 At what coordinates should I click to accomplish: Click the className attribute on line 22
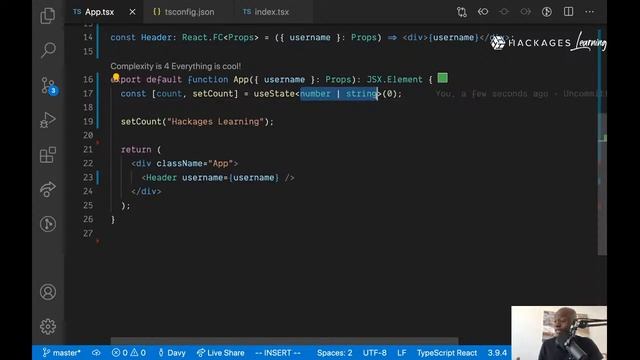tap(179, 163)
